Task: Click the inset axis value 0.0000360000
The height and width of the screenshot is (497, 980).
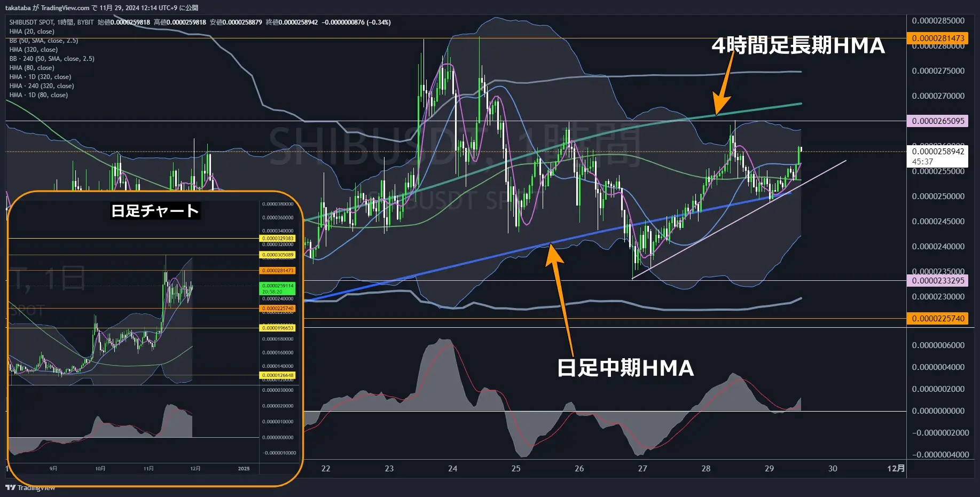Action: pyautogui.click(x=278, y=218)
